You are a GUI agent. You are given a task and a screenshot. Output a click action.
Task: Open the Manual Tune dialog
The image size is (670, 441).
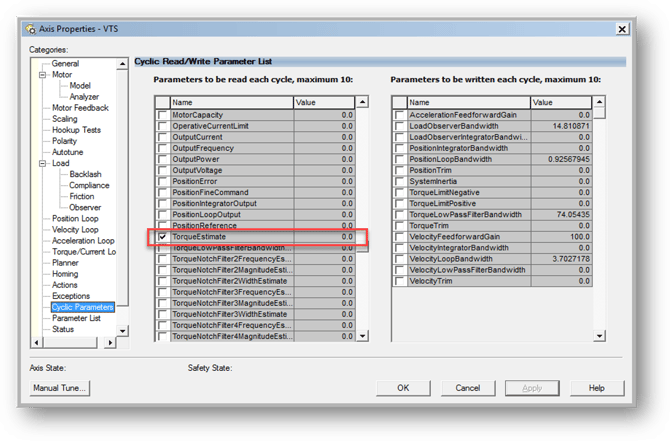coord(59,388)
